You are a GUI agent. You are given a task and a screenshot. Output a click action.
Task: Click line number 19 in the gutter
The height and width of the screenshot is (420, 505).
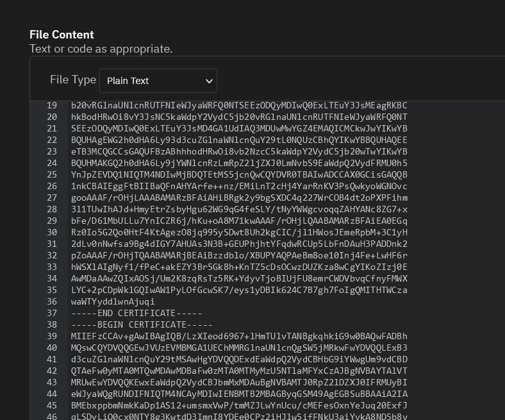tap(52, 105)
